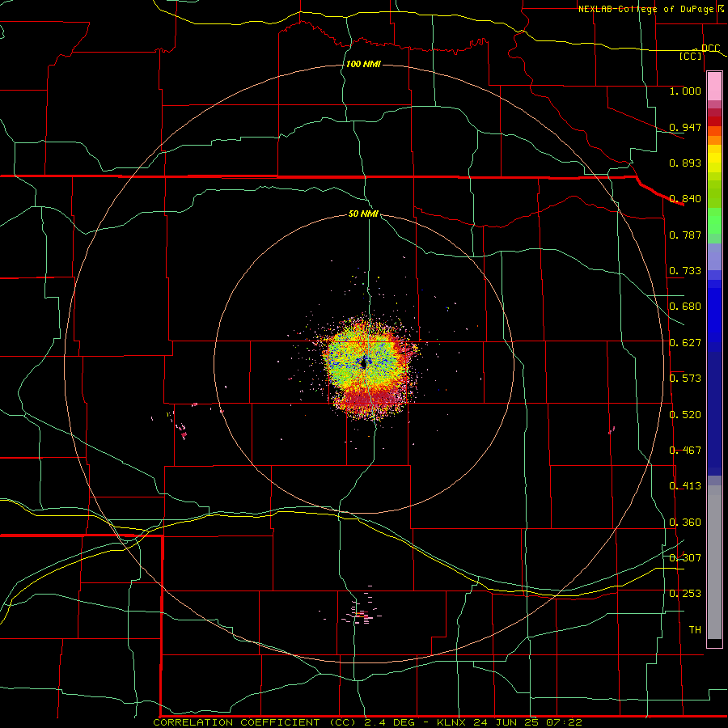
Task: Click the DCC label above the legend
Action: click(710, 49)
